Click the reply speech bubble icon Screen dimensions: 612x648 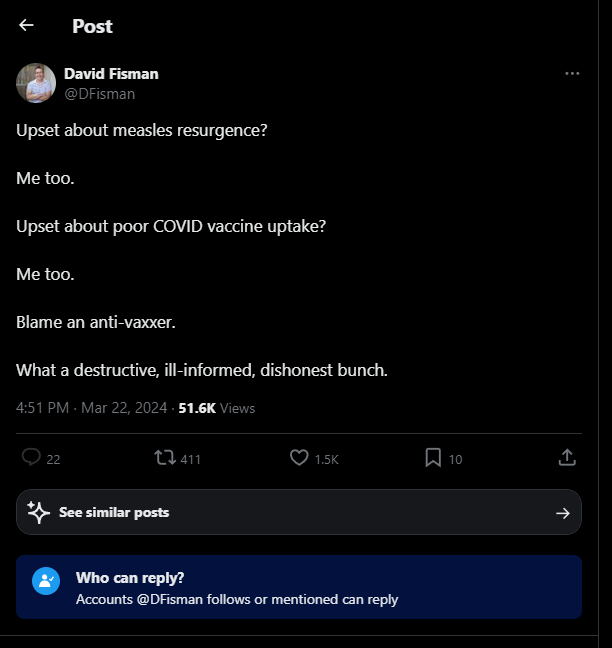point(31,458)
